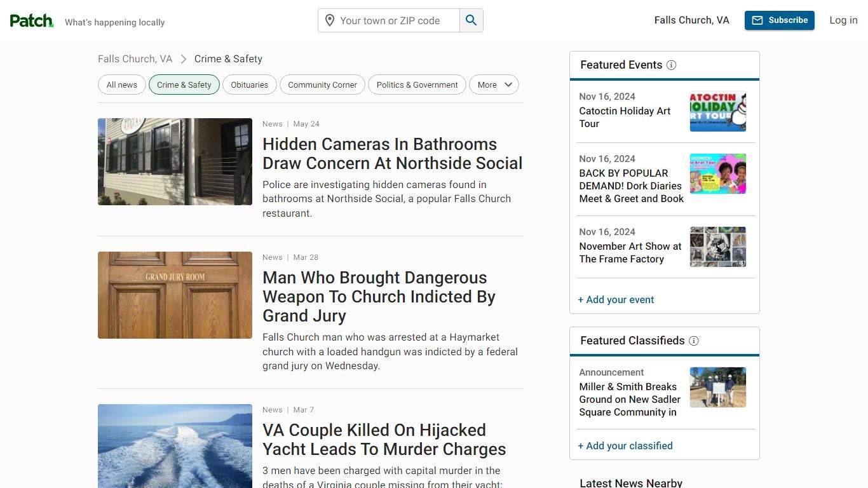Click the Miller & Smith classified image
868x488 pixels.
718,387
